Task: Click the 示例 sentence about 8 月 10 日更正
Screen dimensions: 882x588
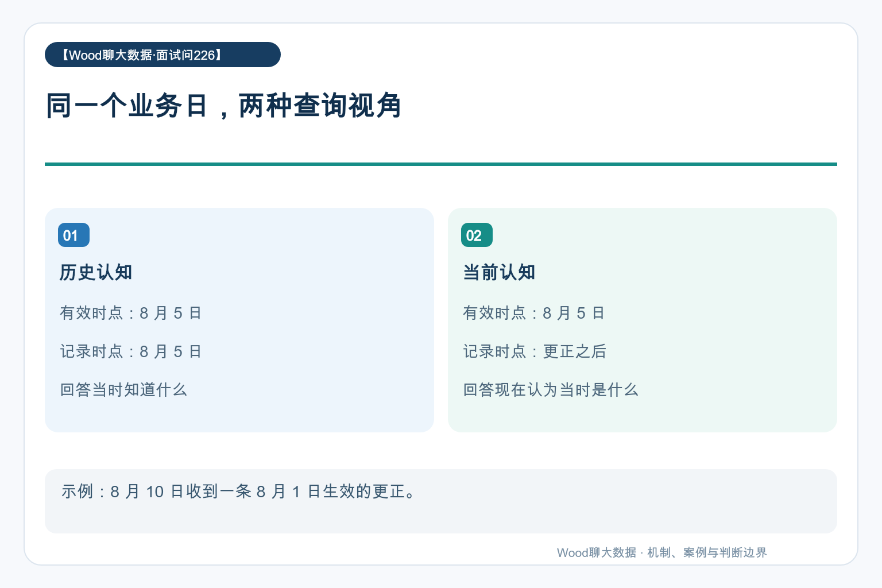Action: [238, 492]
